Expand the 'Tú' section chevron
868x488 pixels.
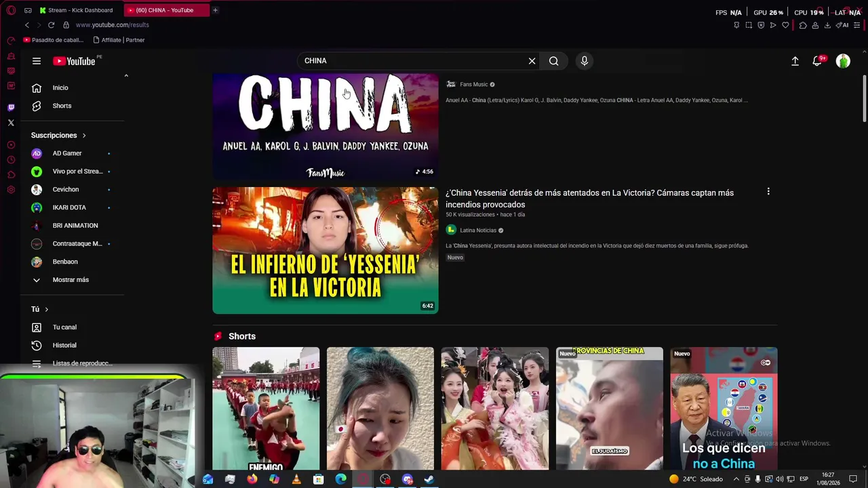click(x=46, y=309)
